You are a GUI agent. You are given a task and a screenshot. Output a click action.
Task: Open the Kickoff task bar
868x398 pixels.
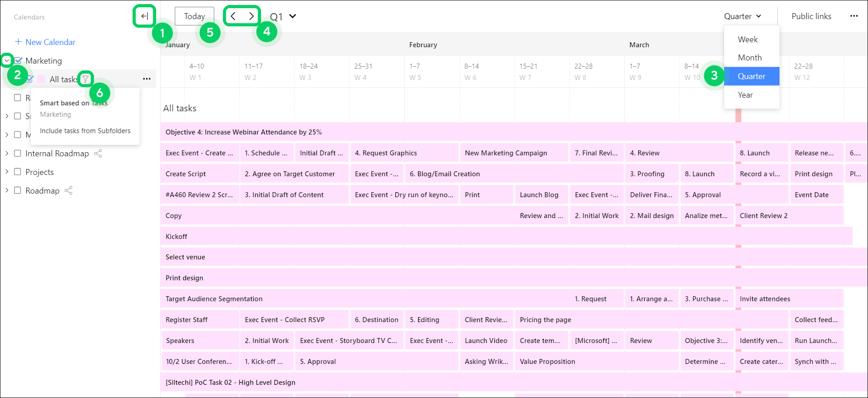tap(506, 237)
